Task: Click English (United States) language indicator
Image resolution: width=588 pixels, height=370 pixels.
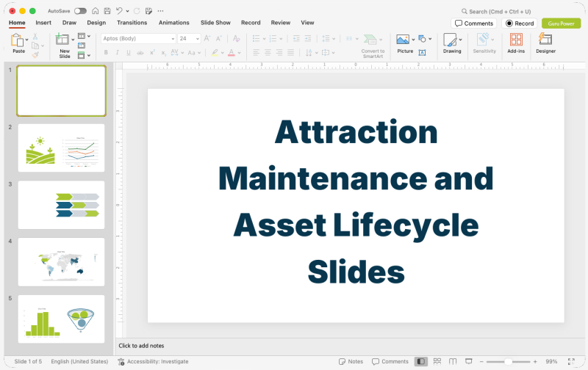Action: click(79, 361)
